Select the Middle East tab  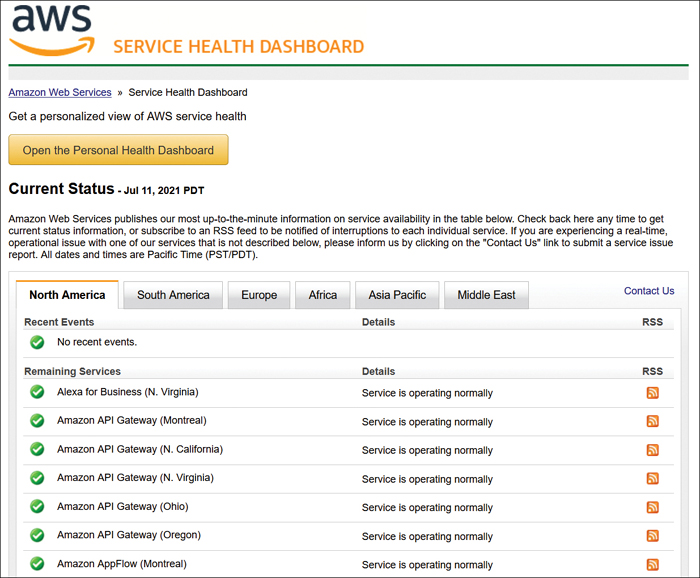point(487,295)
